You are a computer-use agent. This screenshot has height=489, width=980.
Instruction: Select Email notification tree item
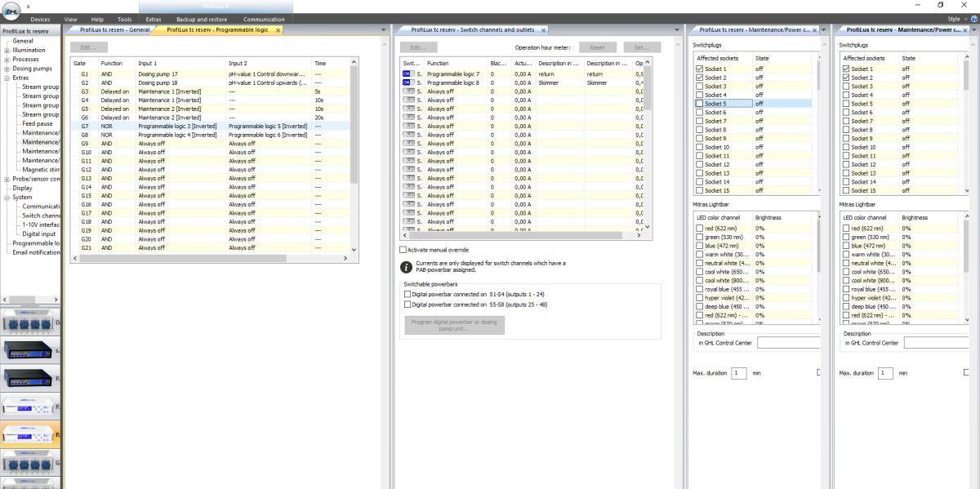point(36,252)
